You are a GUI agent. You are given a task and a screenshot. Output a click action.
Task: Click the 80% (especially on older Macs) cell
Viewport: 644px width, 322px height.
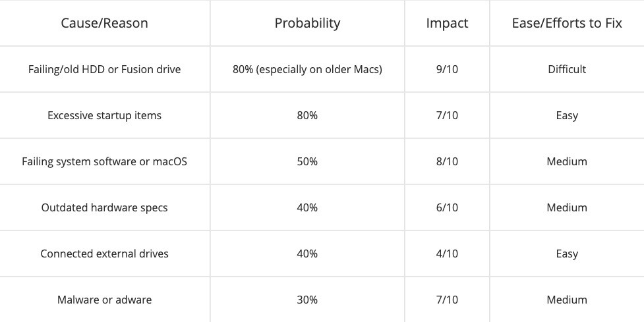point(307,69)
